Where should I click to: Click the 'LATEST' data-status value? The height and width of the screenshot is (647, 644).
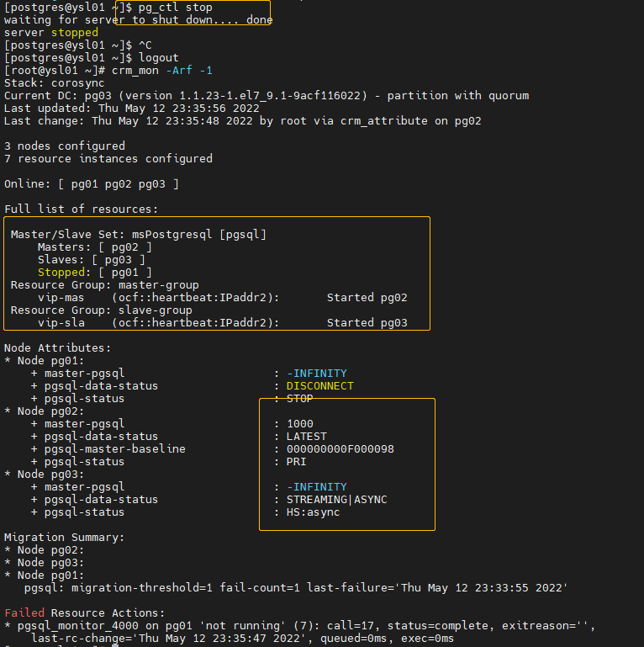click(307, 437)
